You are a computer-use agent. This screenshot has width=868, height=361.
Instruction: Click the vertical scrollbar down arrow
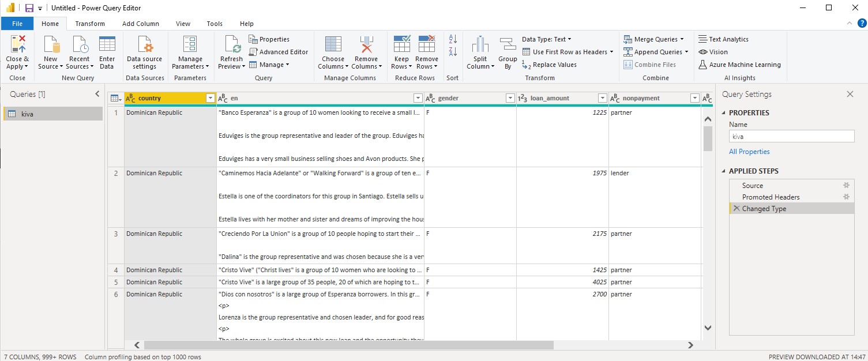coord(708,328)
